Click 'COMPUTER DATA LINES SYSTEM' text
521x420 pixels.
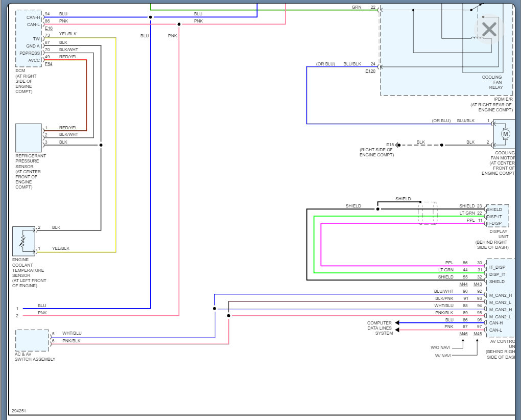(x=380, y=328)
